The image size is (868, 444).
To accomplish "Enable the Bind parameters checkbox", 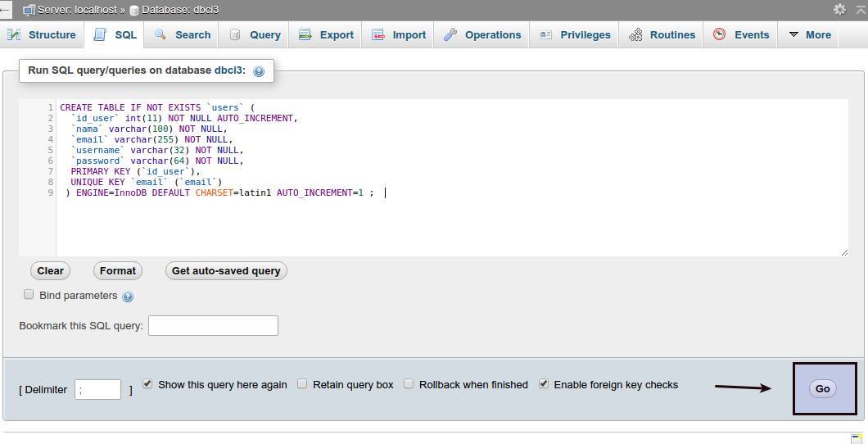I will [29, 294].
